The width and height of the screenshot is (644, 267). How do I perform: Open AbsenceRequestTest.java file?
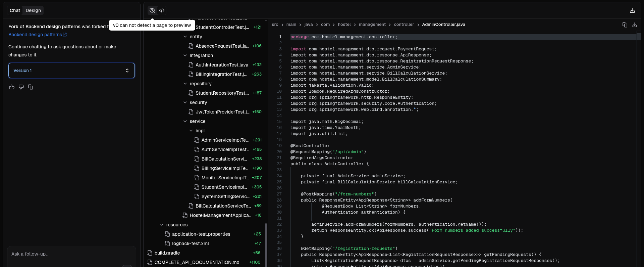pyautogui.click(x=222, y=46)
